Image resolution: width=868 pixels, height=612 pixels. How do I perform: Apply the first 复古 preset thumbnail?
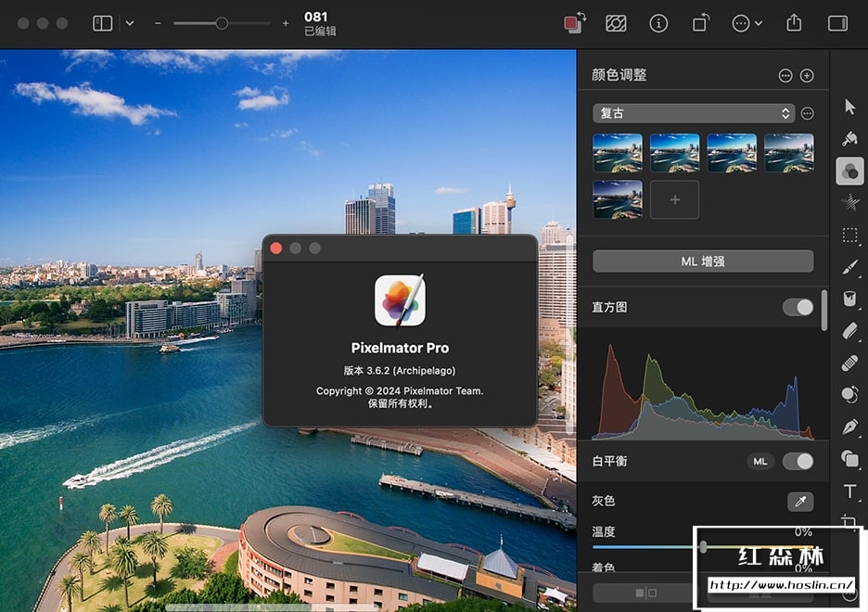618,153
